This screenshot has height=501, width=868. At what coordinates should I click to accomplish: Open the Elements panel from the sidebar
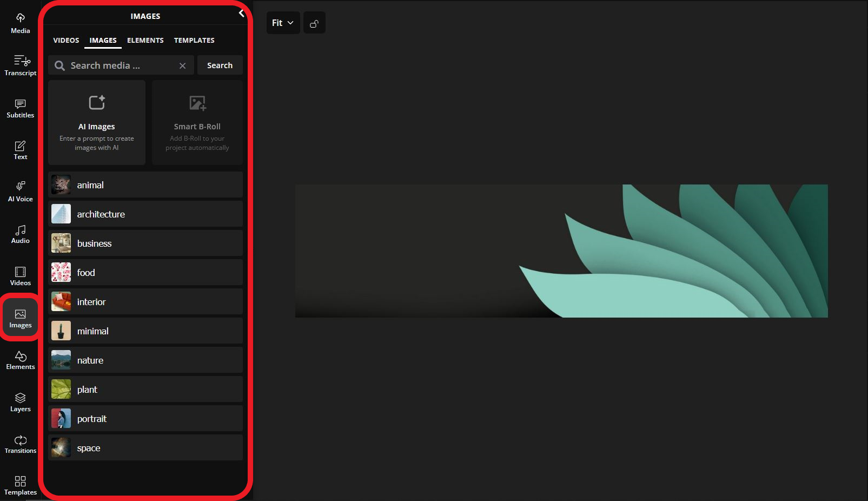tap(20, 360)
